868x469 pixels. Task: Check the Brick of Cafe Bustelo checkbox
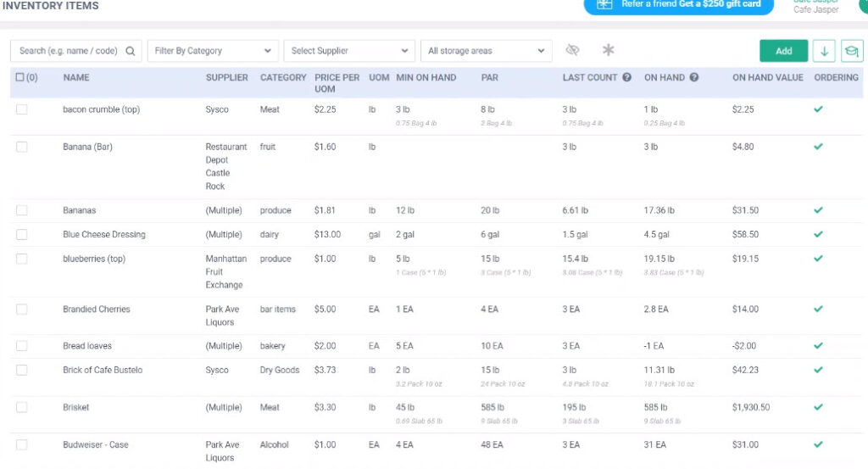click(x=21, y=370)
